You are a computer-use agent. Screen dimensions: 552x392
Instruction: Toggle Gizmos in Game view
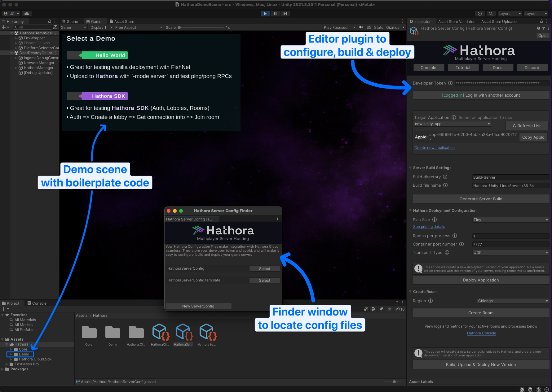(x=393, y=28)
